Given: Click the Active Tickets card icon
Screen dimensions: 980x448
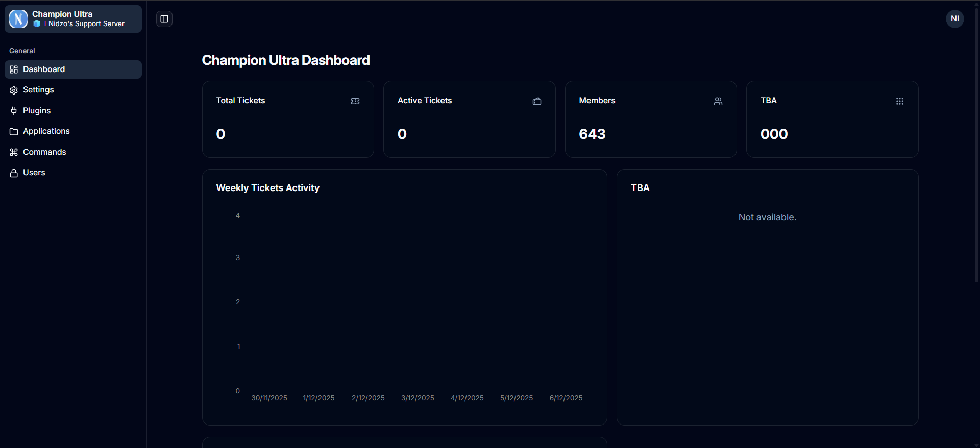Looking at the screenshot, I should click(x=536, y=101).
